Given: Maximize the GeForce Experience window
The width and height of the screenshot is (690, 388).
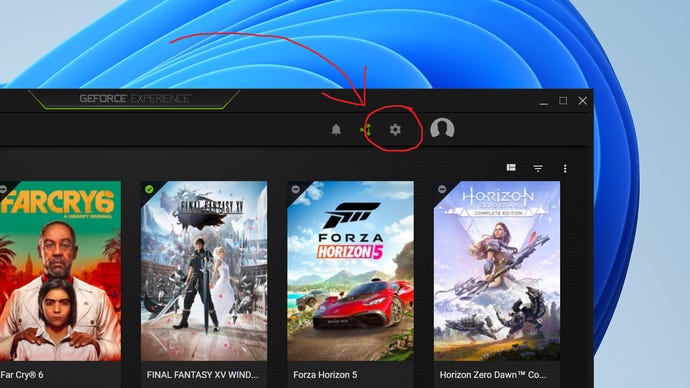Looking at the screenshot, I should 563,101.
